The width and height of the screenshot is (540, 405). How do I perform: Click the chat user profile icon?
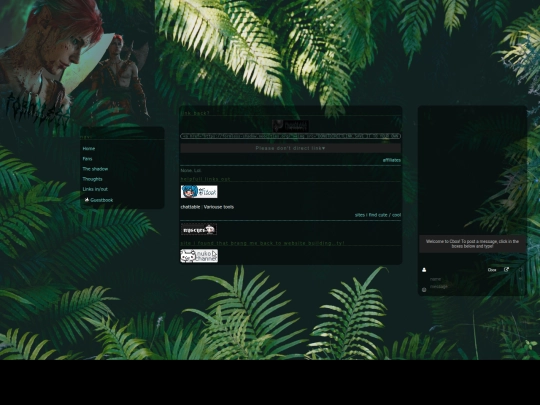[424, 270]
